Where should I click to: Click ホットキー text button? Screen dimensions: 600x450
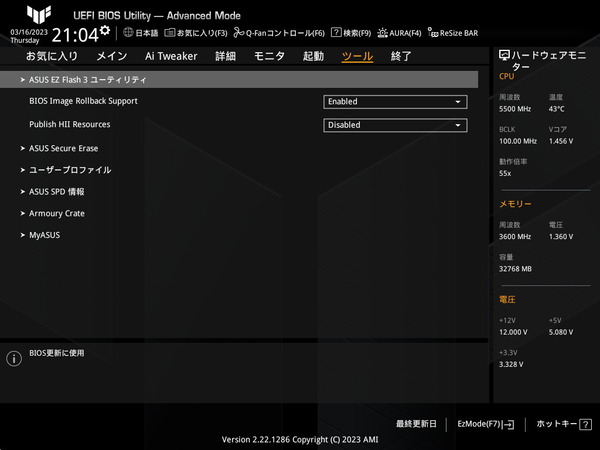557,424
